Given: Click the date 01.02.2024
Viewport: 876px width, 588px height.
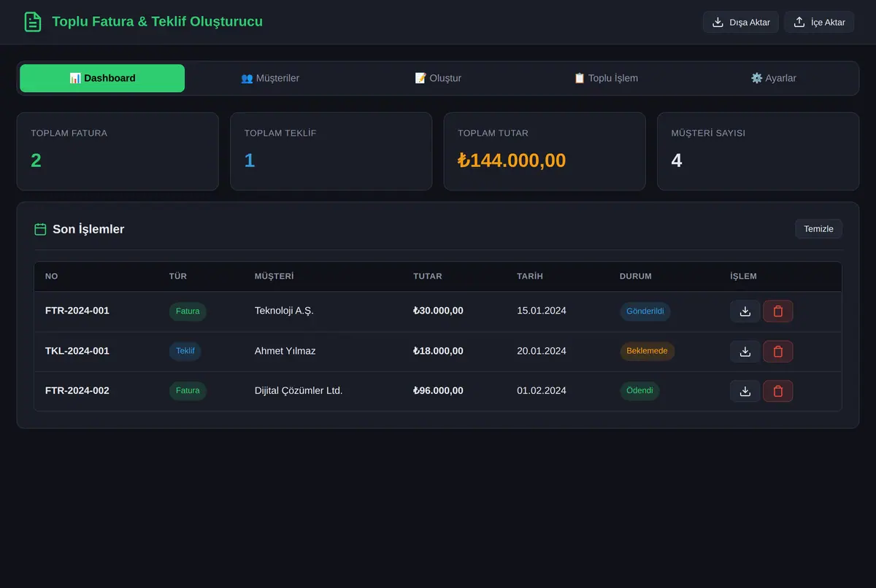Looking at the screenshot, I should (542, 390).
